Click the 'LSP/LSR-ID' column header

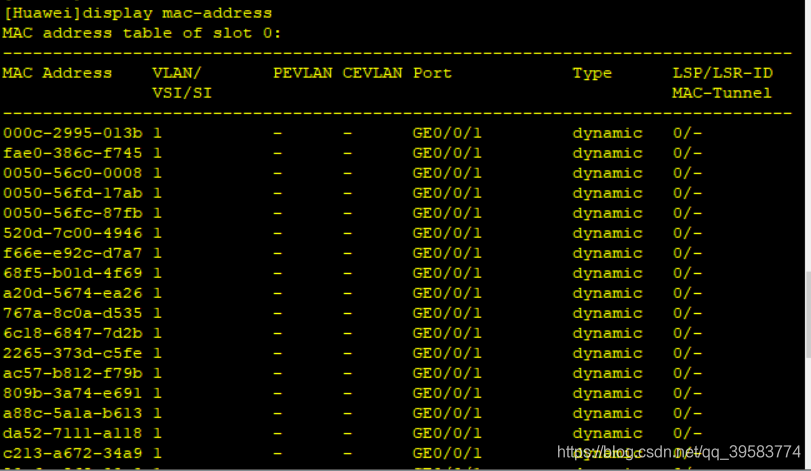pos(723,73)
